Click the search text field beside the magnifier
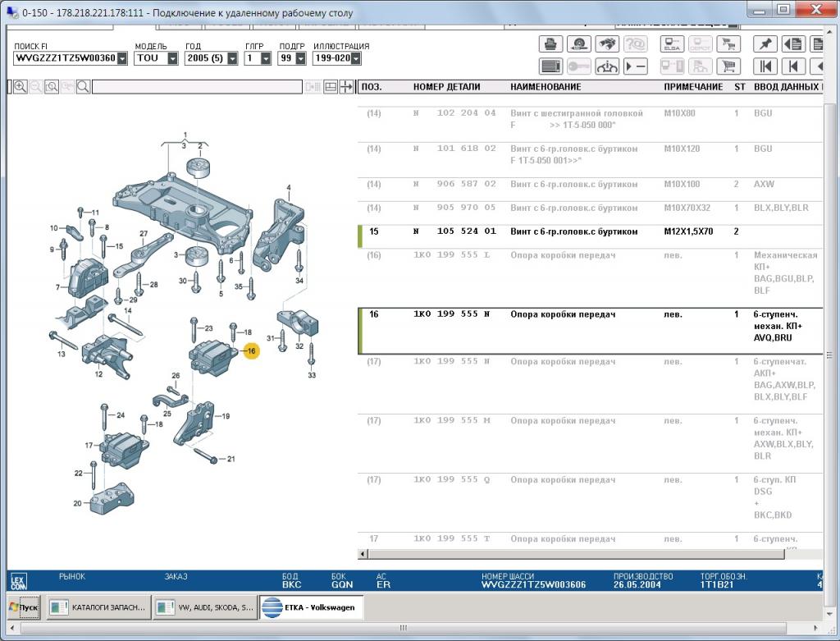840x641 pixels. coord(197,87)
